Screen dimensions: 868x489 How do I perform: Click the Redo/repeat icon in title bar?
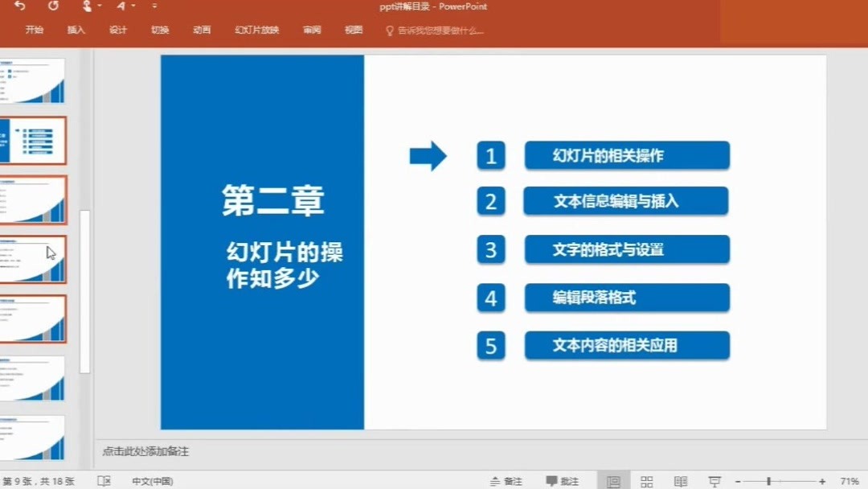point(53,6)
